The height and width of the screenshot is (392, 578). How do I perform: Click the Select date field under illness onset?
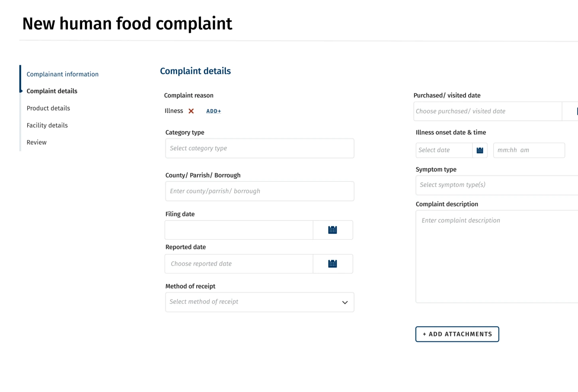click(x=444, y=150)
